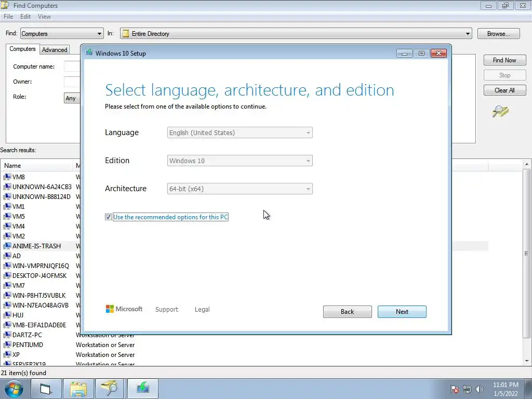The image size is (532, 399).
Task: Open the Legal link in Windows 10 Setup
Action: (x=202, y=310)
